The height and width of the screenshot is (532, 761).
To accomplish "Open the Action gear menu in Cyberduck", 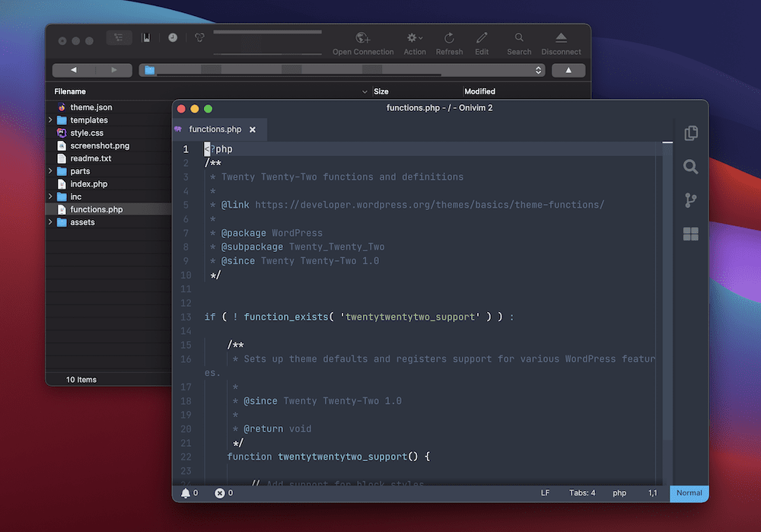I will click(415, 43).
